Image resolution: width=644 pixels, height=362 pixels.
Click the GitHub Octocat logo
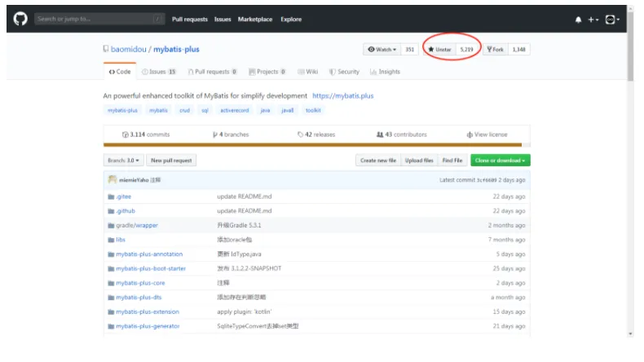tap(20, 19)
